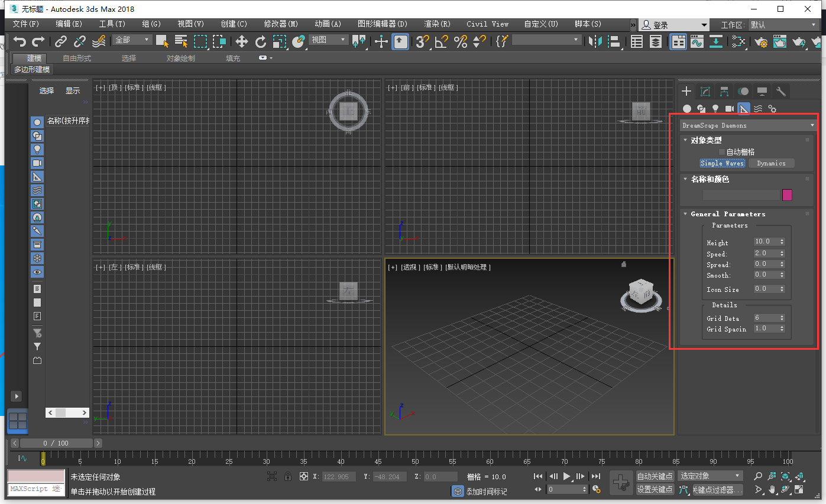Click Bind to Space Warp icon
This screenshot has width=826, height=504.
(x=99, y=41)
